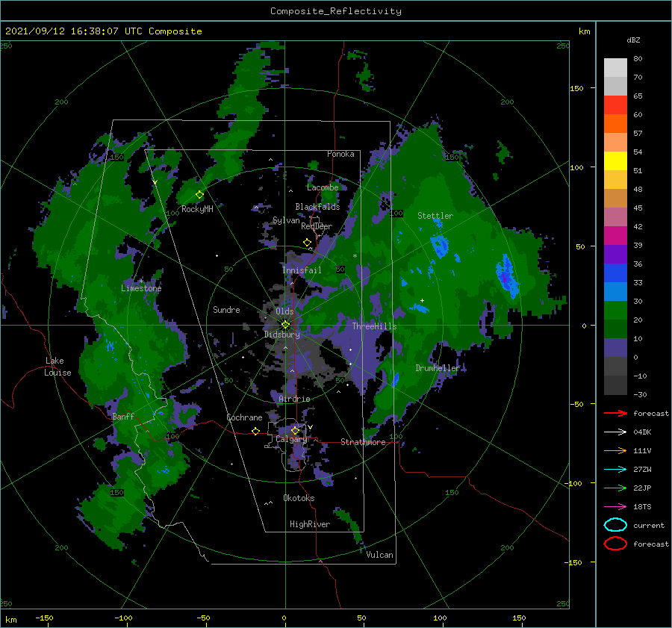Select the yellow diamond marker below Cochrane
The height and width of the screenshot is (628, 672).
[x=255, y=431]
